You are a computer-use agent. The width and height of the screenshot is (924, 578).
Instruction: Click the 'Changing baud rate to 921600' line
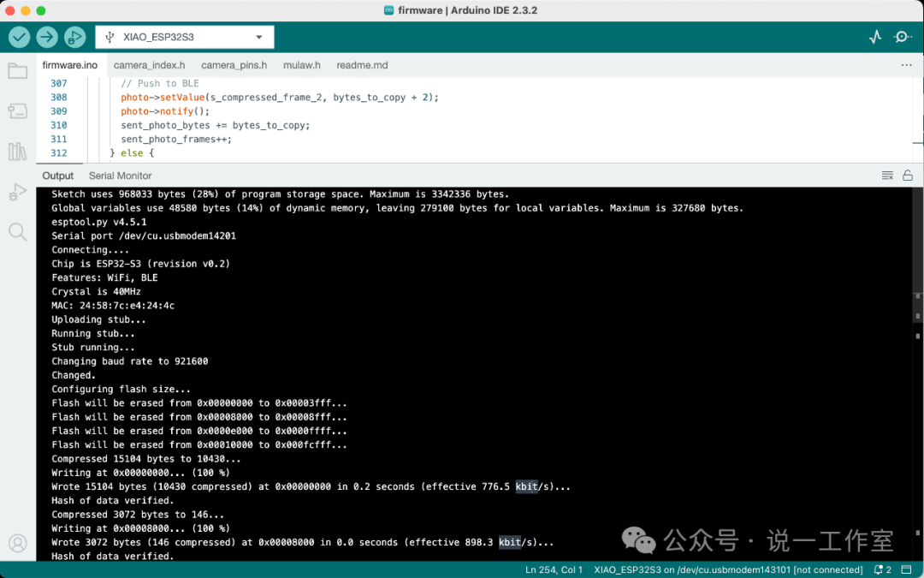(130, 361)
